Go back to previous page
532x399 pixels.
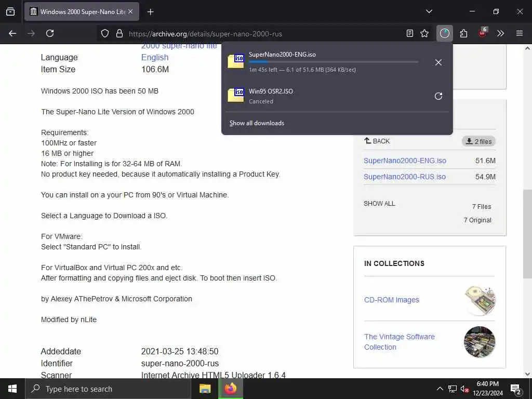[x=12, y=33]
